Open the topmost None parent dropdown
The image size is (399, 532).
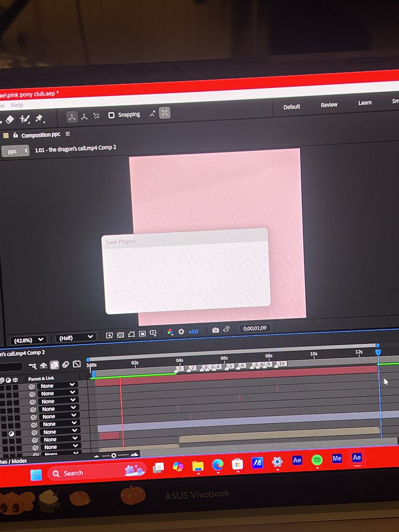pos(58,386)
